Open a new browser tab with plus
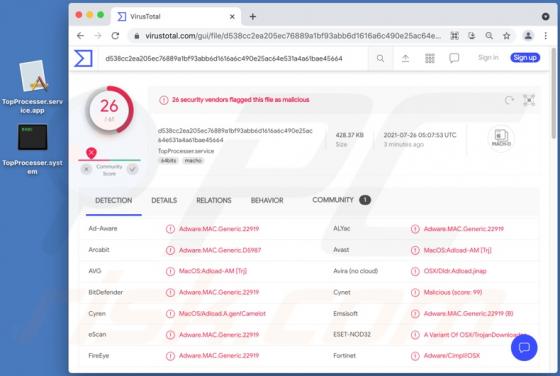 [x=252, y=16]
